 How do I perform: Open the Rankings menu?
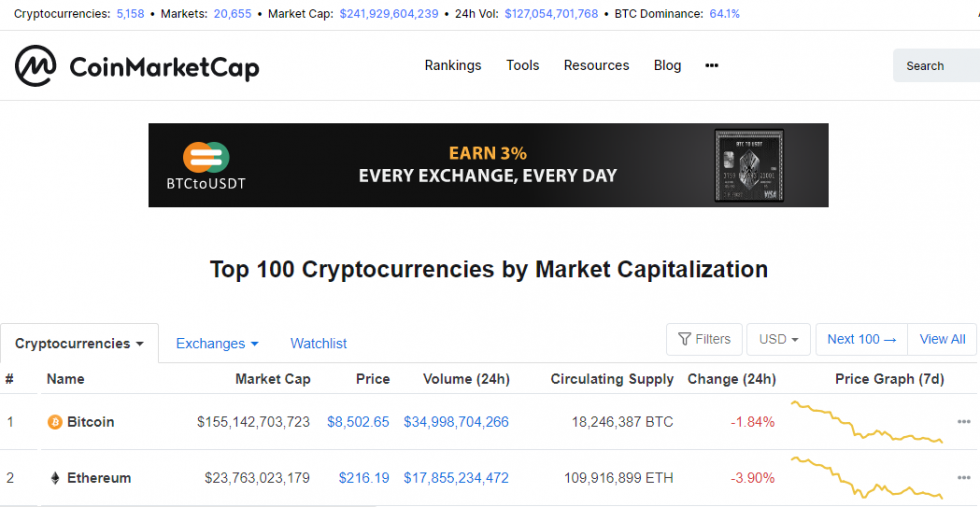pyautogui.click(x=453, y=65)
